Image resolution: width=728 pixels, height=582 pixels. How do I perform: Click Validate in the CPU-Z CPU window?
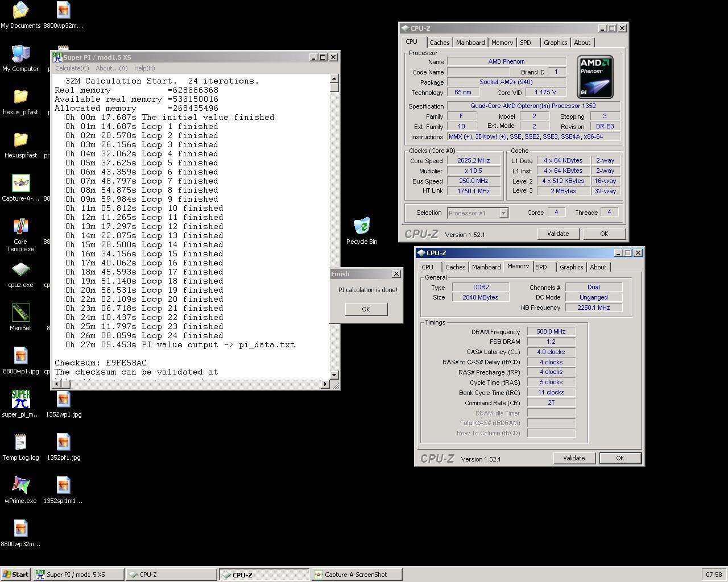click(x=558, y=234)
